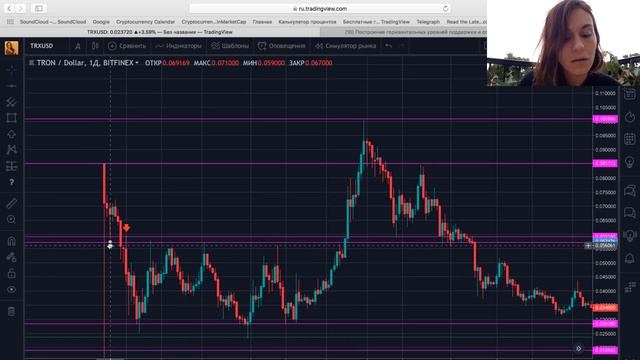The width and height of the screenshot is (640, 360).
Task: Open the candle chart style selector
Action: pyautogui.click(x=95, y=46)
